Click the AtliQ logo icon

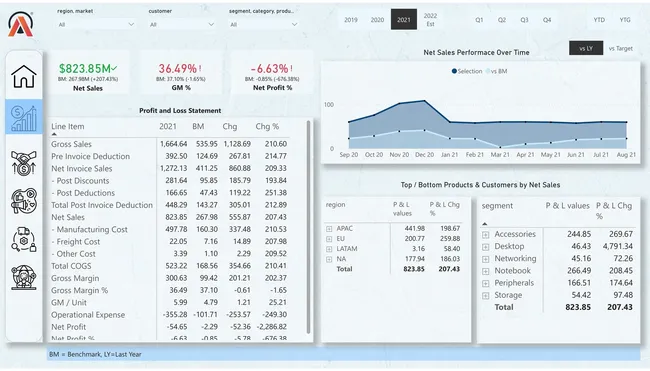click(20, 24)
